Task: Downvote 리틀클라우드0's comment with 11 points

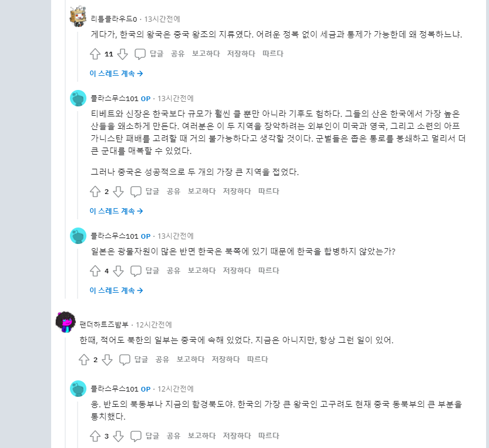Action: pos(122,54)
